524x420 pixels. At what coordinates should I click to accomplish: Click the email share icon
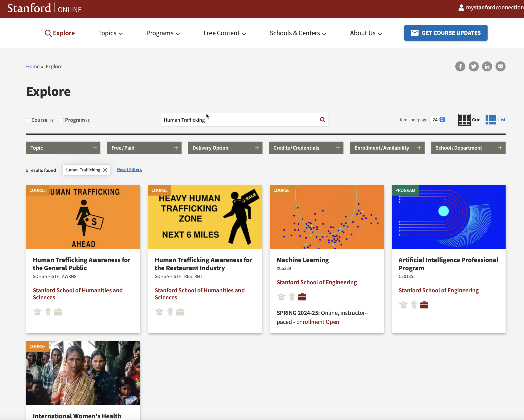point(500,66)
